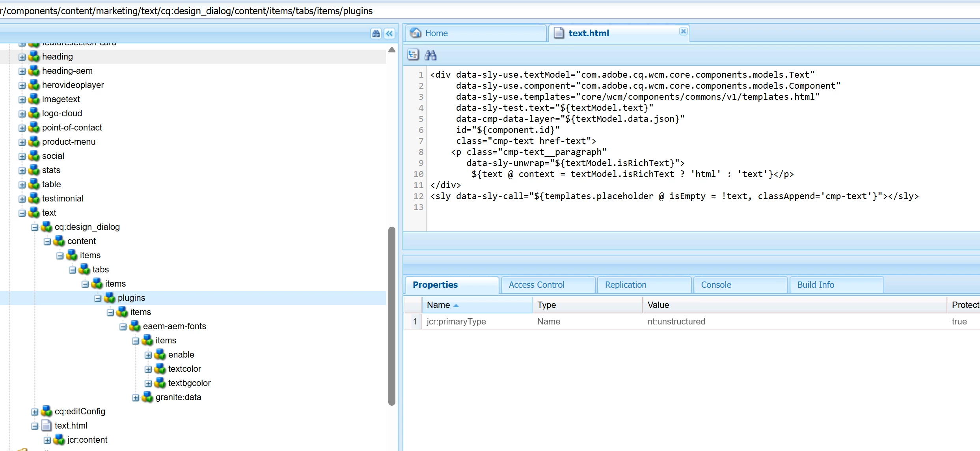Click the text.html file icon in tree
Screen dimensions: 980x451
coord(47,425)
